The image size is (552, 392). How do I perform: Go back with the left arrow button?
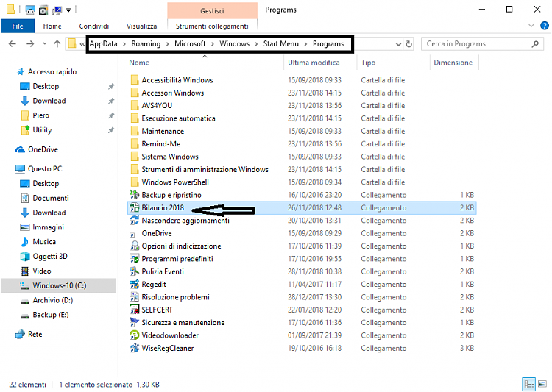click(13, 43)
